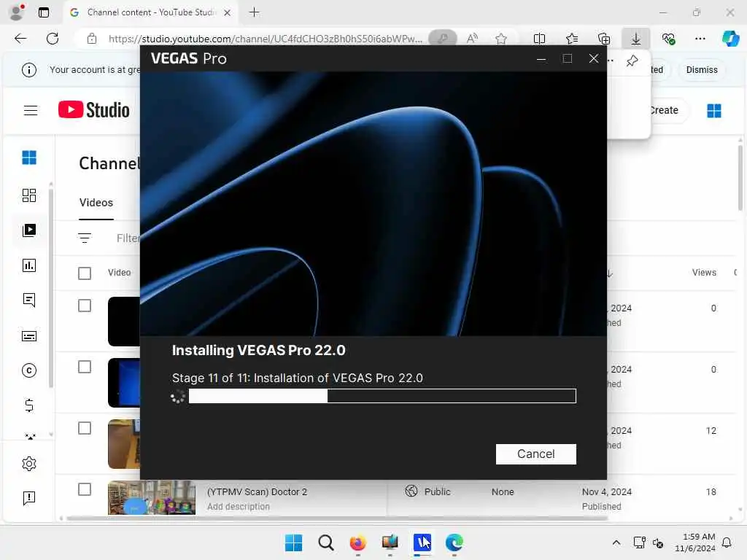This screenshot has height=560, width=747.
Task: Click the info icon in the warning banner
Action: tap(29, 70)
